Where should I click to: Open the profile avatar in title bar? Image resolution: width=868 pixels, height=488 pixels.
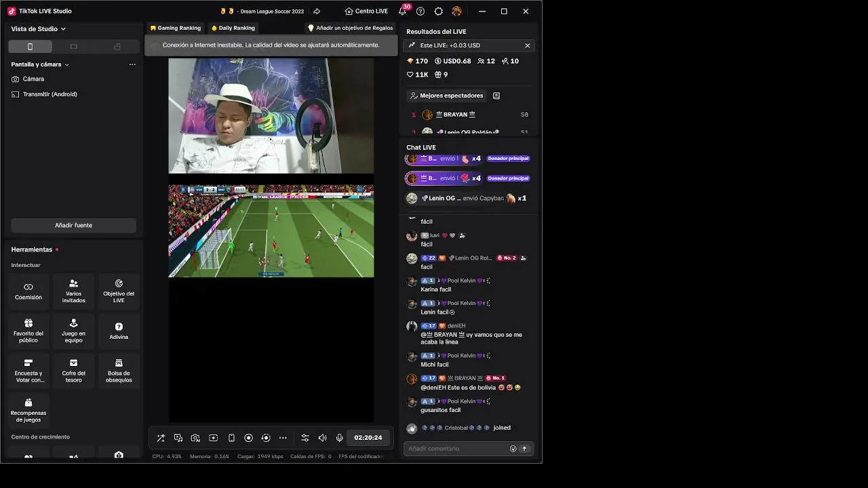point(457,12)
